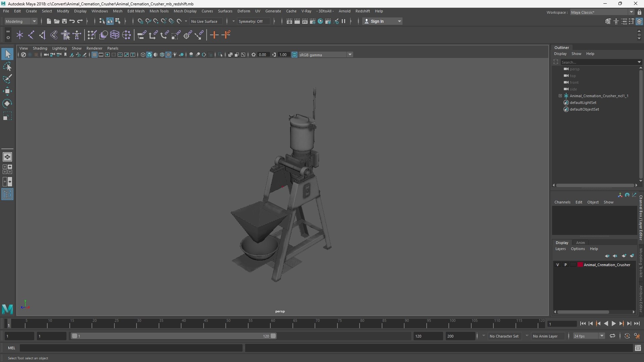Toggle viewport color management icon beside sRGB gamma
Image resolution: width=644 pixels, height=362 pixels.
coord(294,55)
